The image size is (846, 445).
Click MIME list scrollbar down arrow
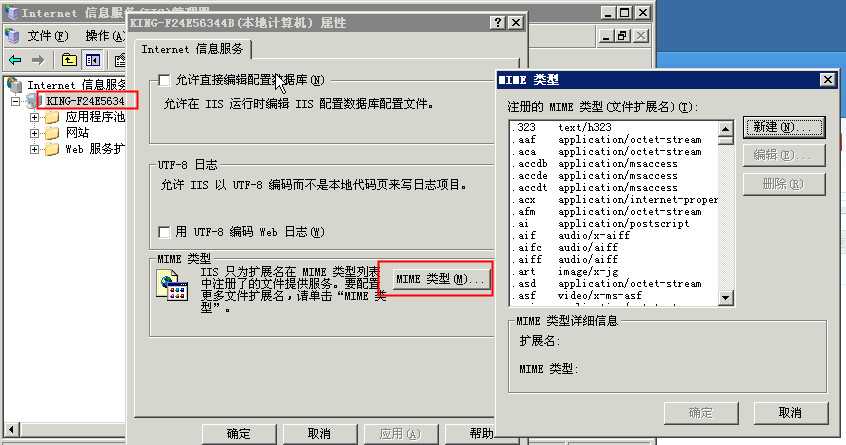click(x=726, y=297)
